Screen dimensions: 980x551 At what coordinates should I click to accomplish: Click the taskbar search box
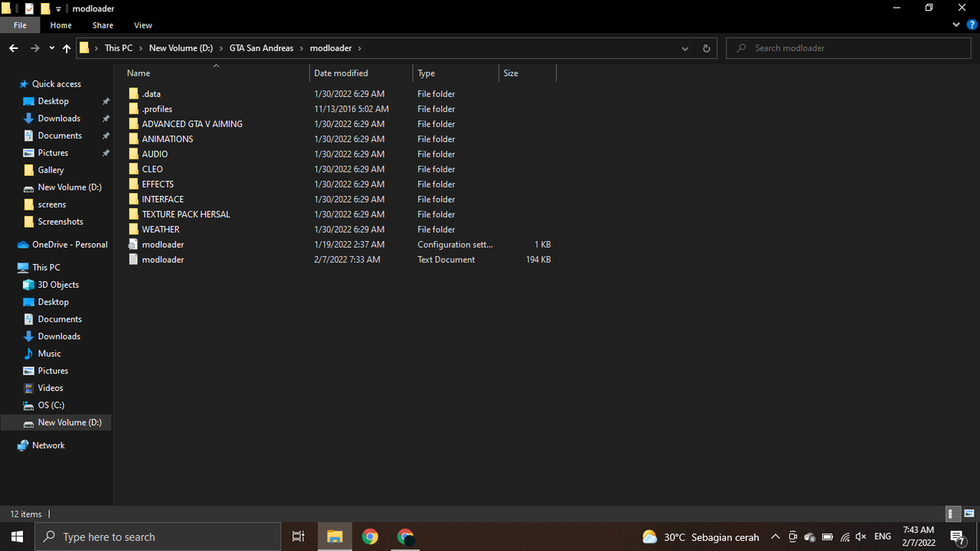(158, 536)
